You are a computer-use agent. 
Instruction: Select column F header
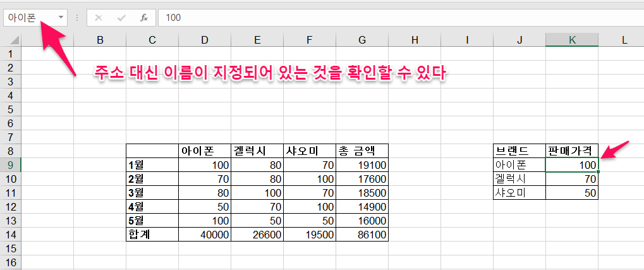310,40
